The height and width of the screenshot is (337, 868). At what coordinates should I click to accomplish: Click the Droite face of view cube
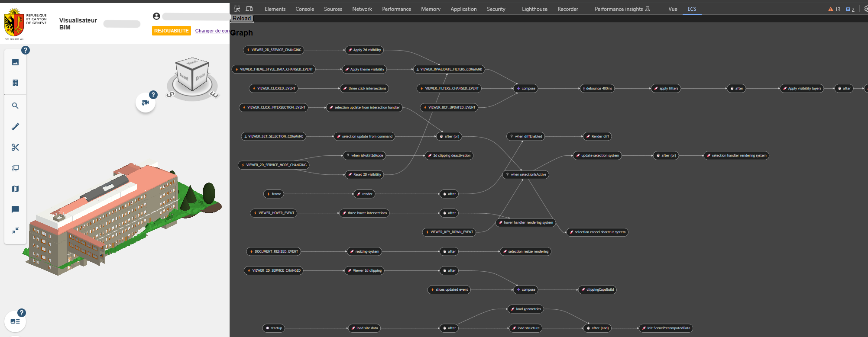[x=200, y=78]
